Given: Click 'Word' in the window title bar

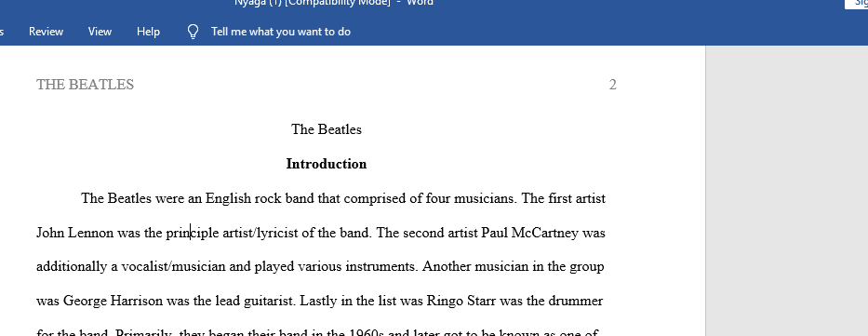Looking at the screenshot, I should (420, 3).
